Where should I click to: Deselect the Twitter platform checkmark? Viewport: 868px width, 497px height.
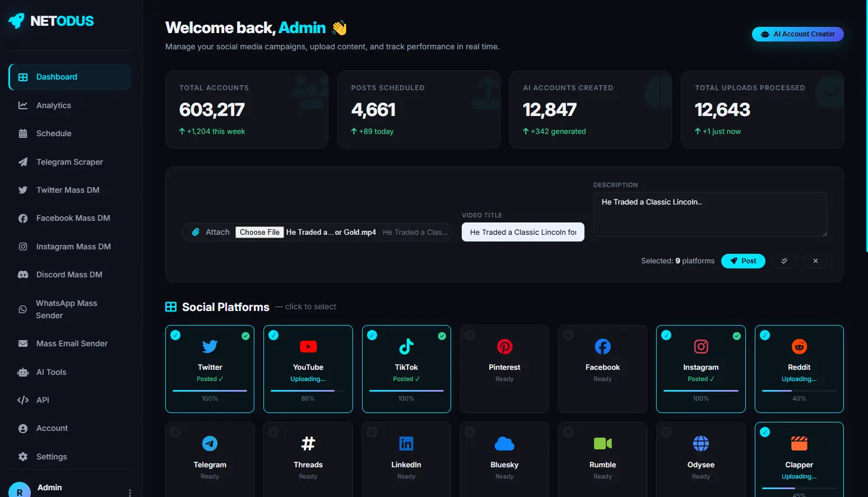point(175,335)
